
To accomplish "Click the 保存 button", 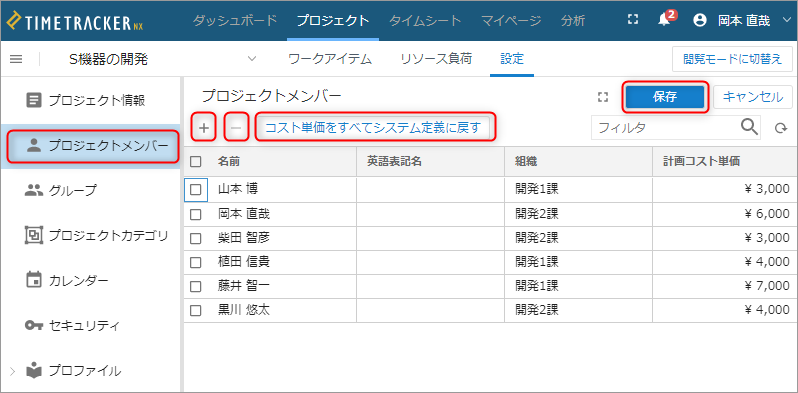I will 665,97.
